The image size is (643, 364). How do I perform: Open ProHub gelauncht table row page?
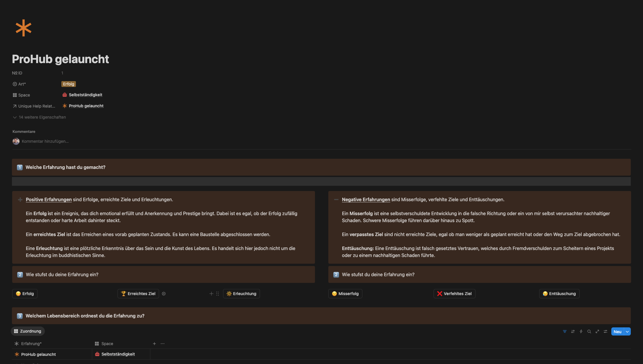coord(38,354)
